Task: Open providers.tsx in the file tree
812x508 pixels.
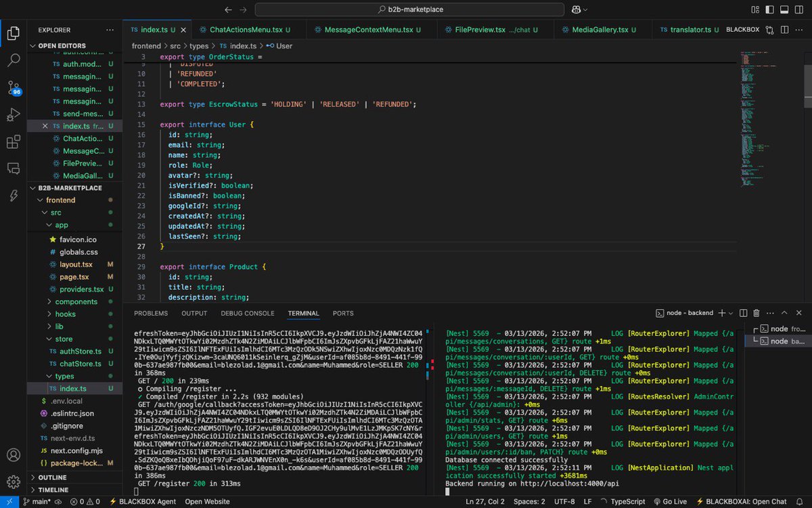Action: pos(81,289)
